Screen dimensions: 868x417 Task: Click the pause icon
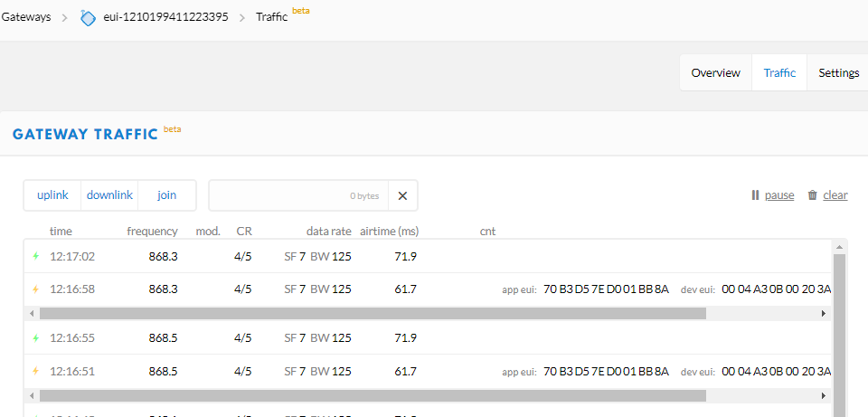pos(755,195)
